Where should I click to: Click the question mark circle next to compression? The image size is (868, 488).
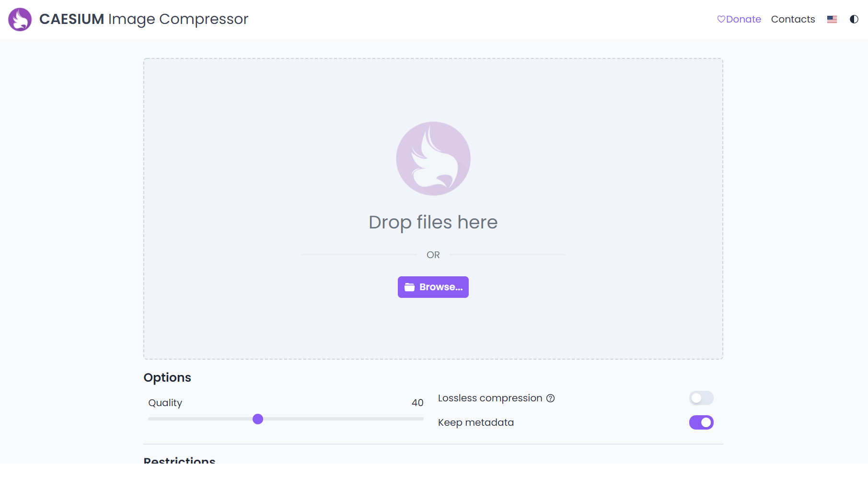(x=550, y=398)
